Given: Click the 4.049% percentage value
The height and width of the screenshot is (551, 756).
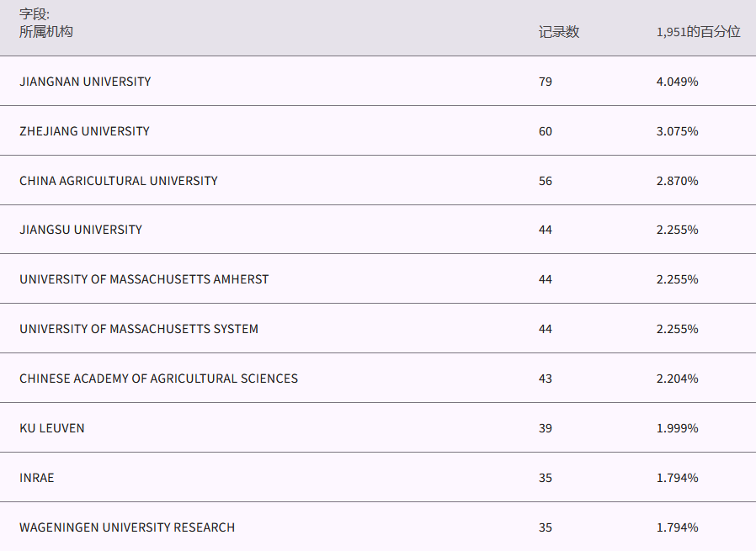Looking at the screenshot, I should 677,82.
